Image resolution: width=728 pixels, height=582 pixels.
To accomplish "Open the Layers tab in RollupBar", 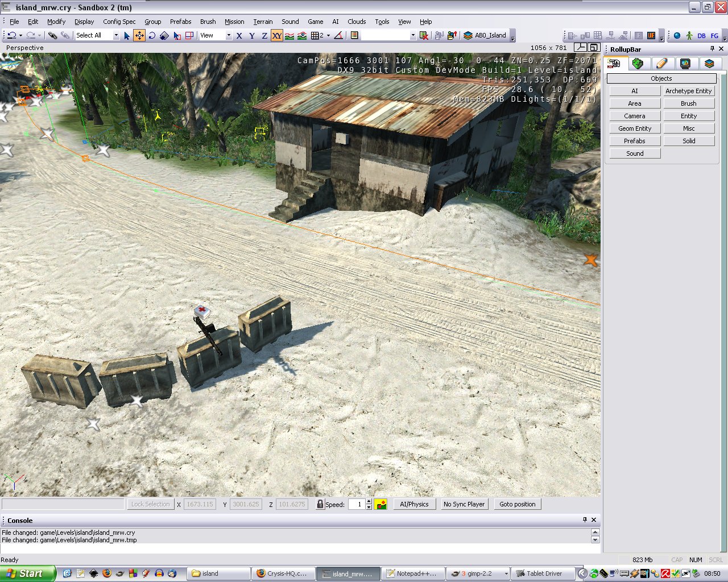I will 709,64.
